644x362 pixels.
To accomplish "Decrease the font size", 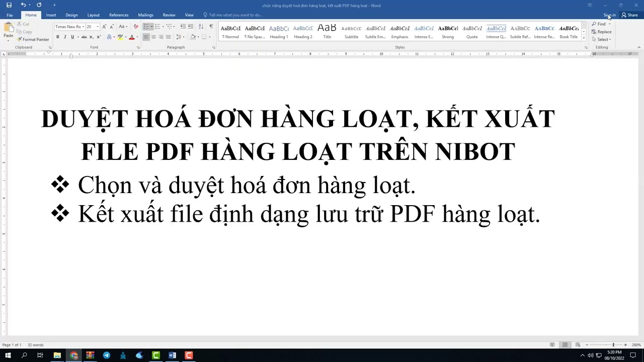I will [x=111, y=27].
